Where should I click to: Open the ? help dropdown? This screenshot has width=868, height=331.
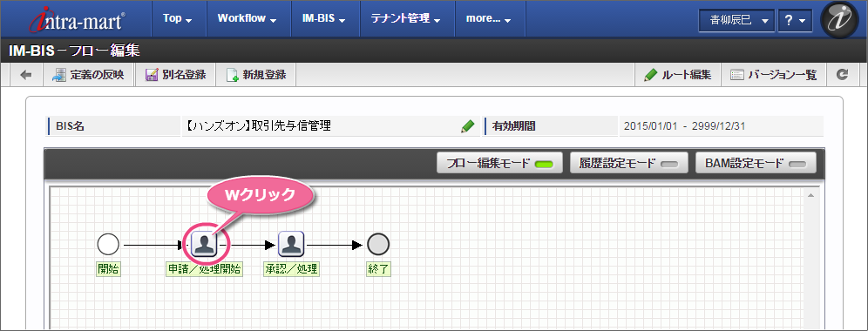tap(795, 21)
